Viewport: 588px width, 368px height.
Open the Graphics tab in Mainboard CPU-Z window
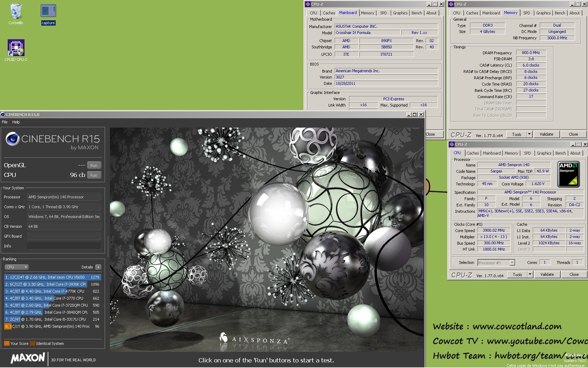400,13
